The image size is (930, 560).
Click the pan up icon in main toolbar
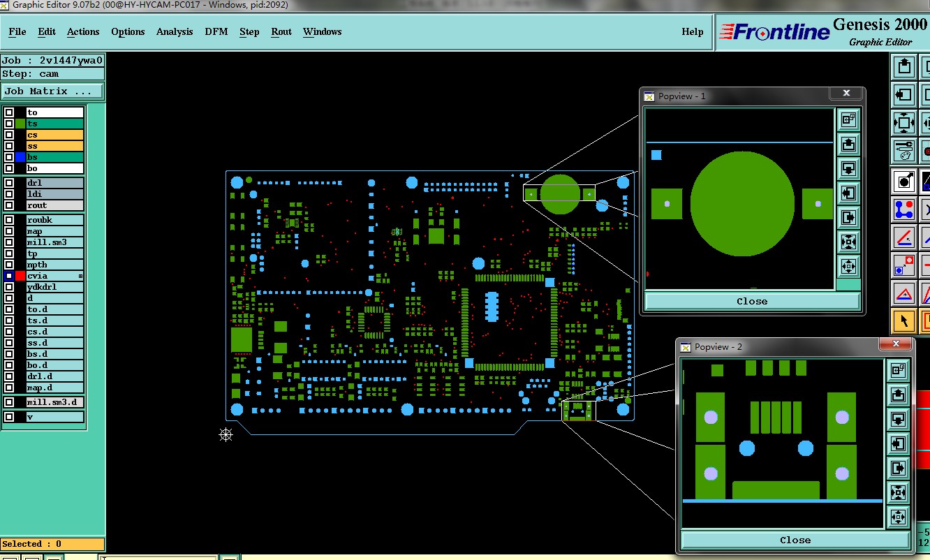coord(905,67)
